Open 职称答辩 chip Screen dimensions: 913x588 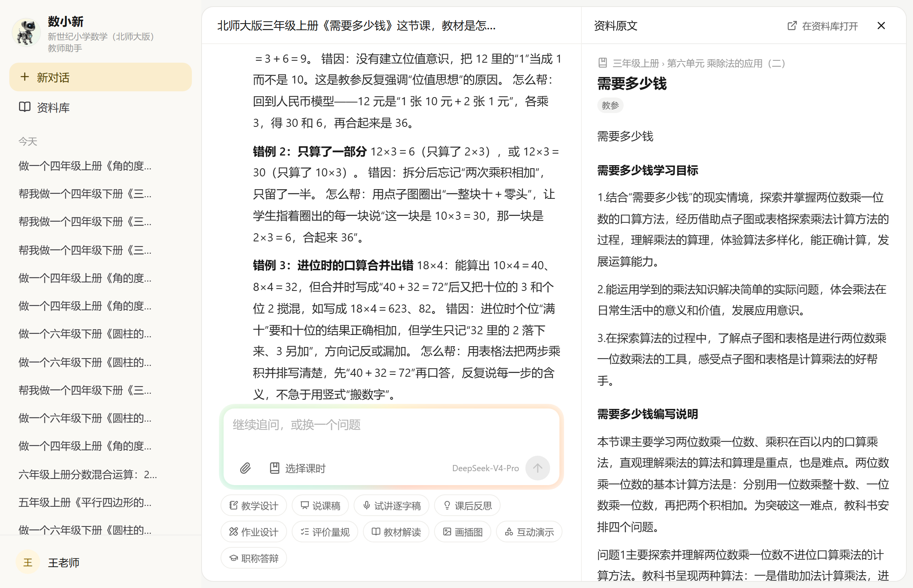pyautogui.click(x=254, y=558)
